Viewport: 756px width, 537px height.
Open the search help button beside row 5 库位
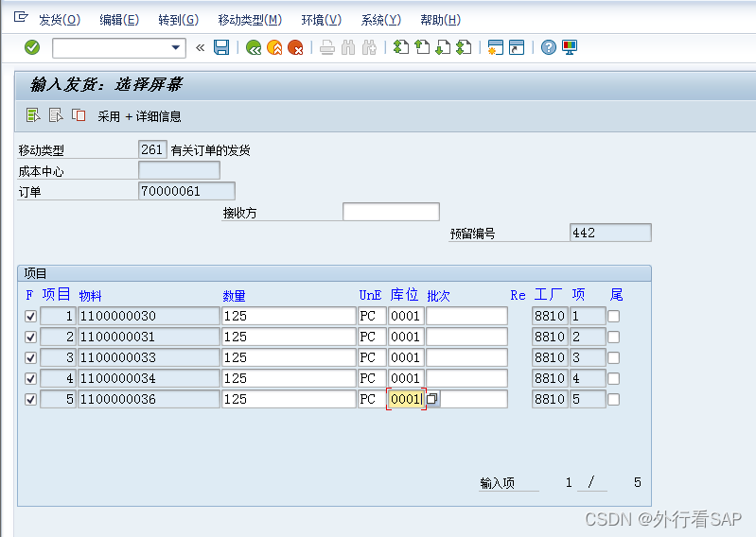pos(432,399)
